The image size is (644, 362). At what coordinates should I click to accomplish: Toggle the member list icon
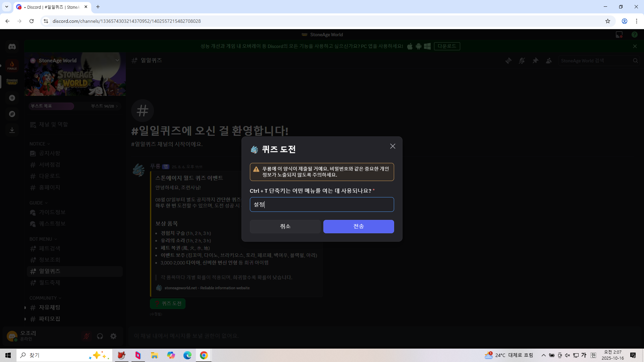tap(549, 61)
